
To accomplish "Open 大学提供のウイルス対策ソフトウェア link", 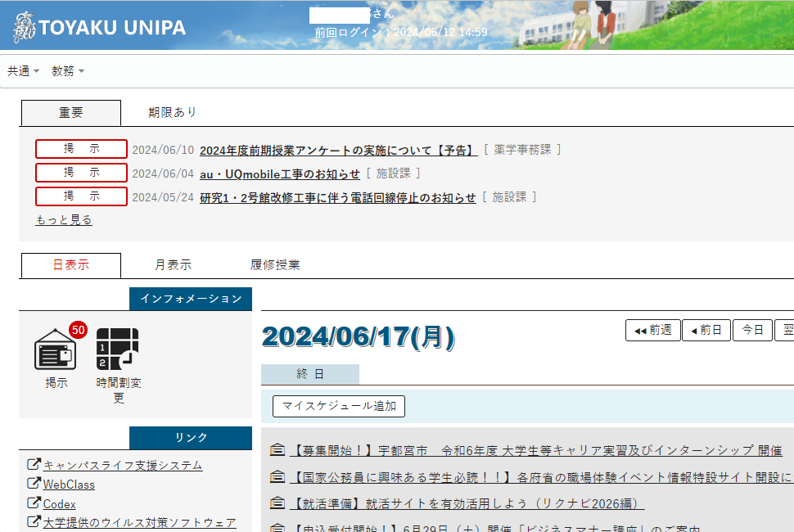I will pos(139,523).
